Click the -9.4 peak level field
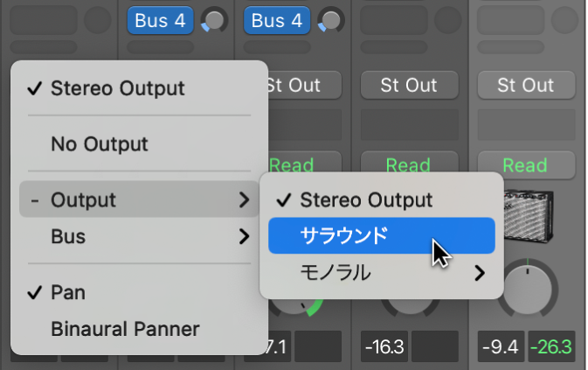This screenshot has height=370, width=588. (x=500, y=347)
